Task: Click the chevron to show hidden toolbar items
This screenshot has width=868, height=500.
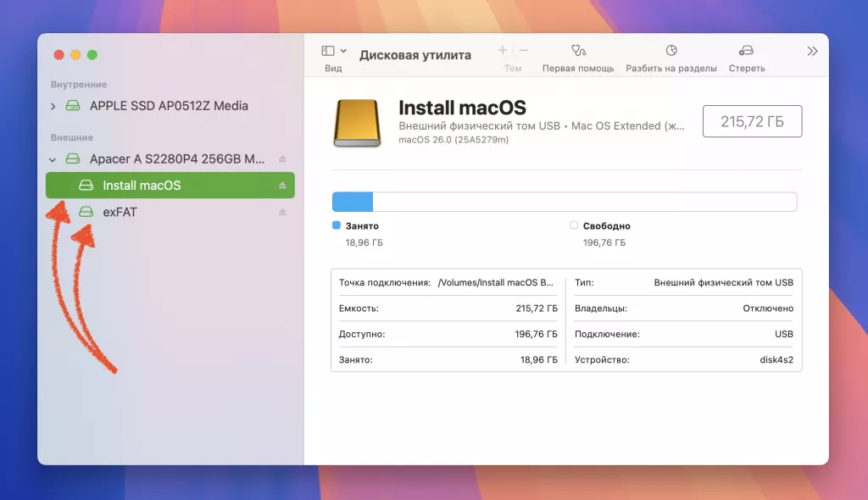Action: coord(811,50)
